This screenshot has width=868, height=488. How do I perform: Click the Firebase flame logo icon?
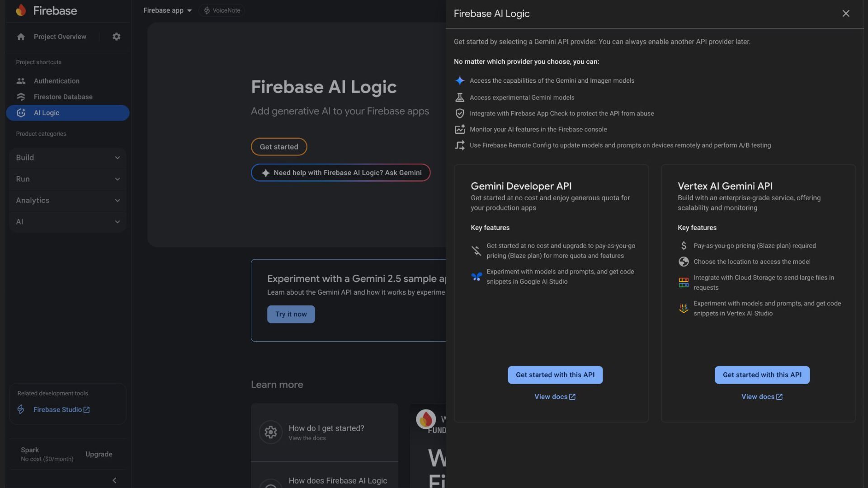coord(21,10)
